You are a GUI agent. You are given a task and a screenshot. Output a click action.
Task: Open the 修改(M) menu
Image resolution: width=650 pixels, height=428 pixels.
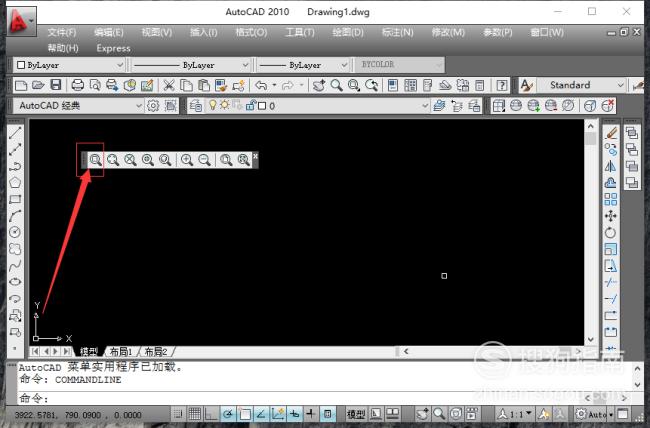(x=448, y=32)
